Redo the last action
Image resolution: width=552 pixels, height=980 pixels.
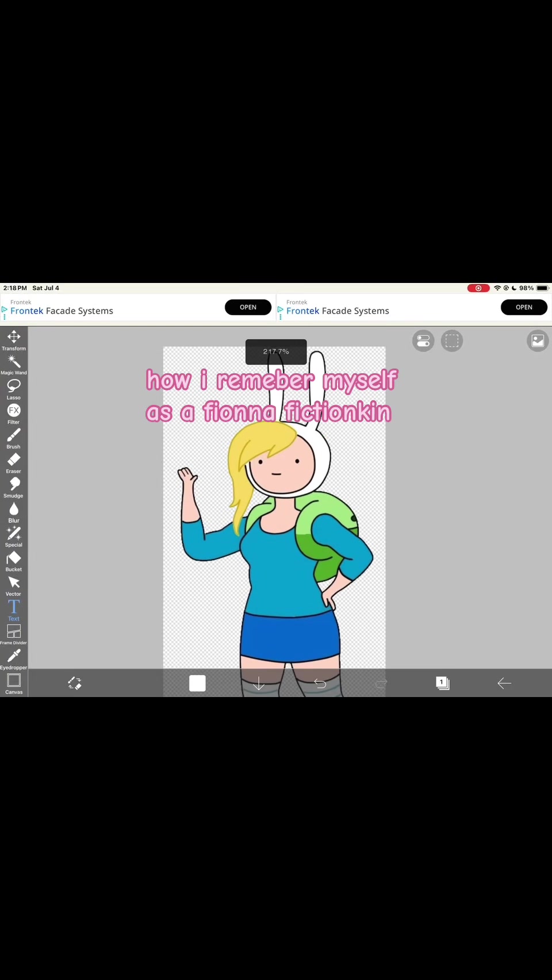point(381,683)
